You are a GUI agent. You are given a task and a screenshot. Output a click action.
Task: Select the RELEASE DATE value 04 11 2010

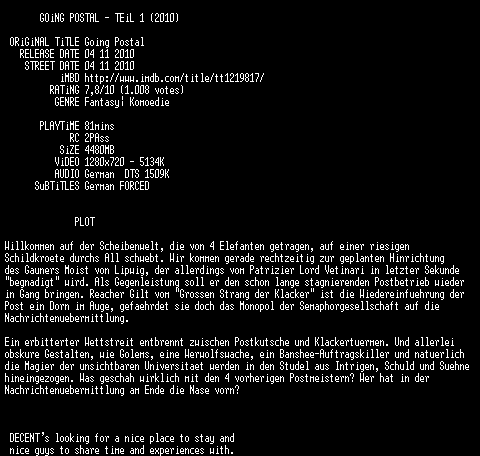(x=109, y=54)
